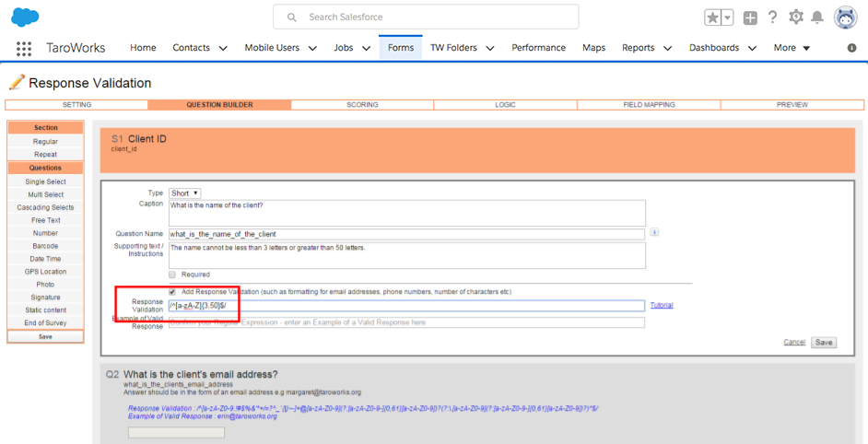
Task: Open the user profile avatar
Action: [845, 18]
